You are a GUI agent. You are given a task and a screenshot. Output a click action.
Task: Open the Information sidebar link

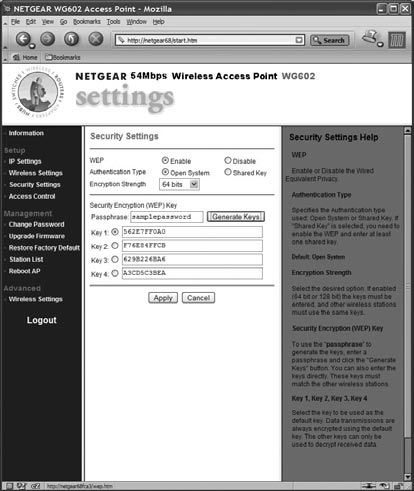[x=26, y=133]
